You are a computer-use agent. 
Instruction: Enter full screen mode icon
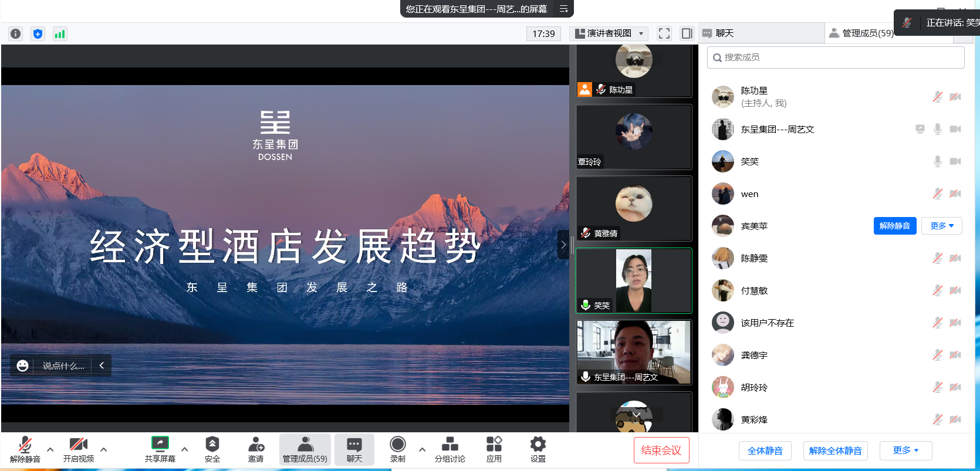click(x=664, y=33)
